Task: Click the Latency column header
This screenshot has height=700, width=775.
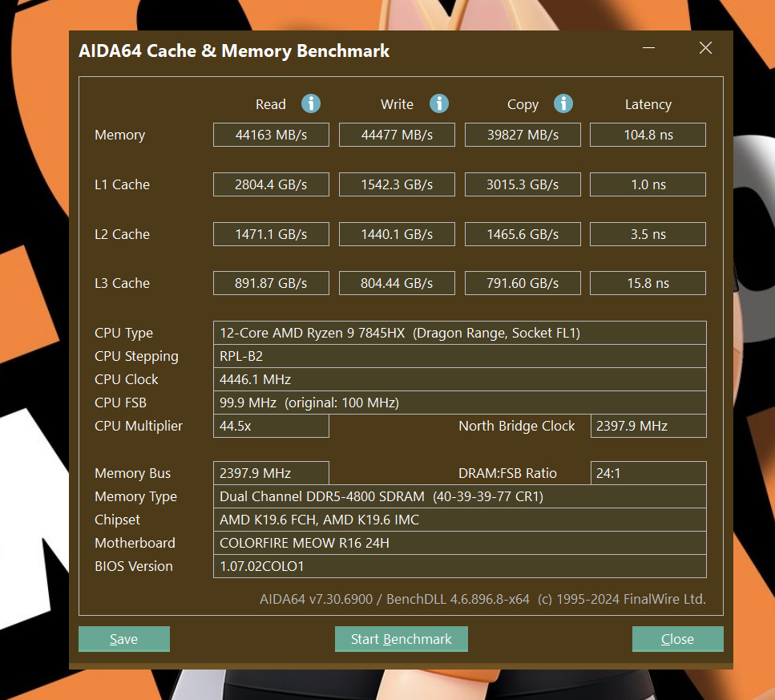Action: point(648,104)
